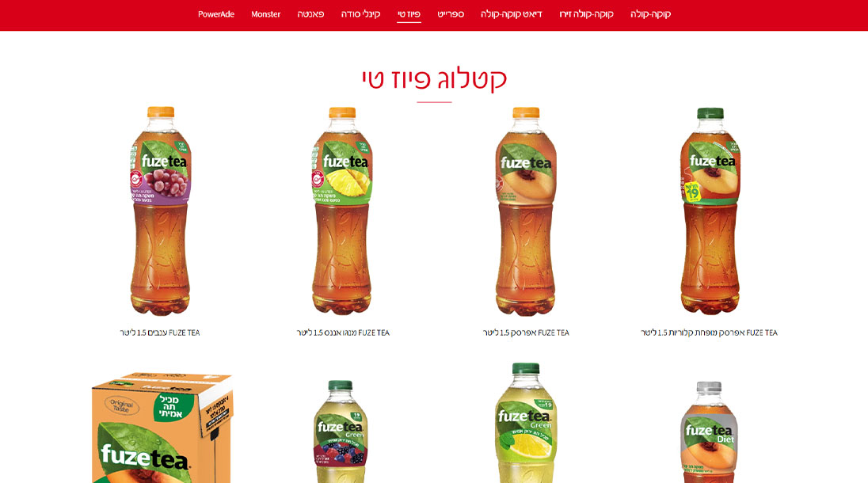Screen dimensions: 868x483
Task: Click the peach Fuze Tea bottle with orange cap
Action: click(525, 211)
